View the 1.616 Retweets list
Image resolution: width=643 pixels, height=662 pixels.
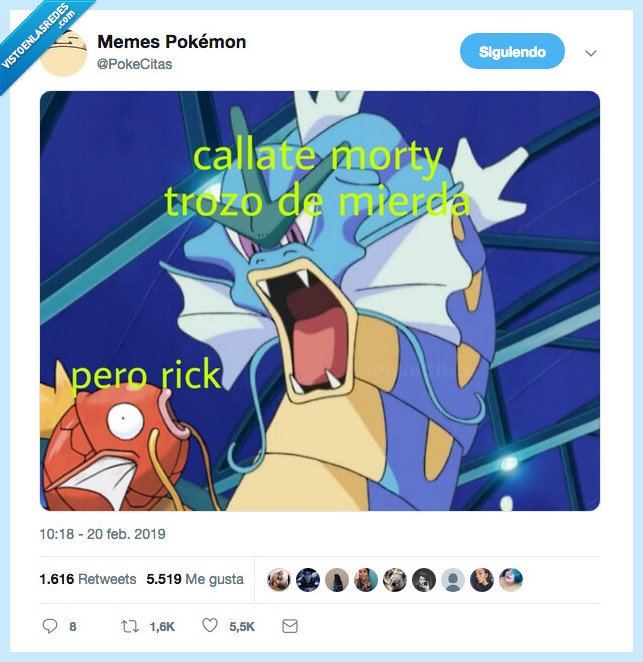pos(88,579)
